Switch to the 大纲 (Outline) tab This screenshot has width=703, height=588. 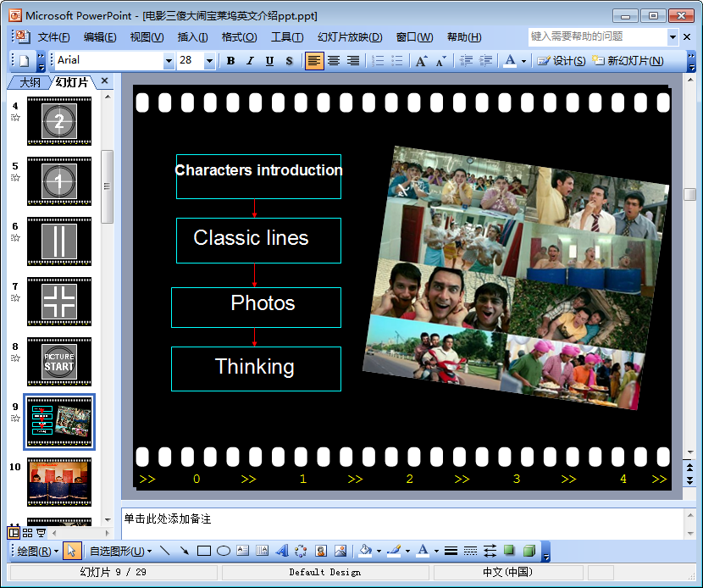[x=30, y=82]
